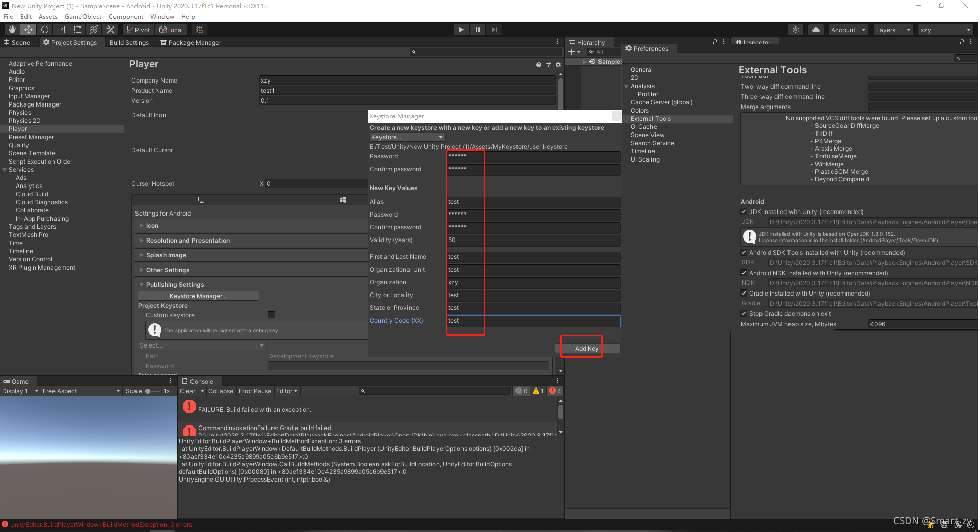Open the Keystore... dropdown in Keystore Manager
980x532 pixels.
pyautogui.click(x=407, y=137)
